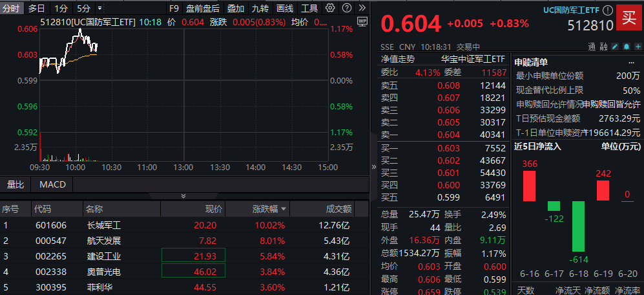Viewport: 644px width, 295px height.
Task: Click the WP monitor icon on chart
Action: click(x=362, y=21)
